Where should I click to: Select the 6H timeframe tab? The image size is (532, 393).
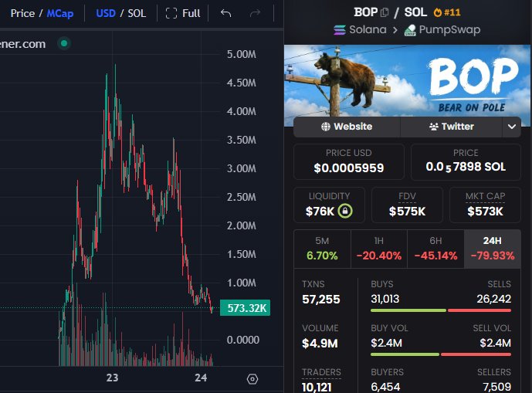pyautogui.click(x=435, y=249)
